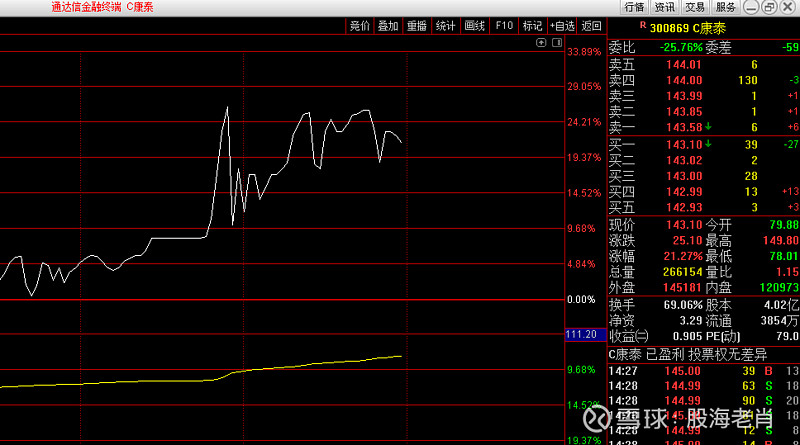Select the 买四 price 142.99

[x=684, y=192]
